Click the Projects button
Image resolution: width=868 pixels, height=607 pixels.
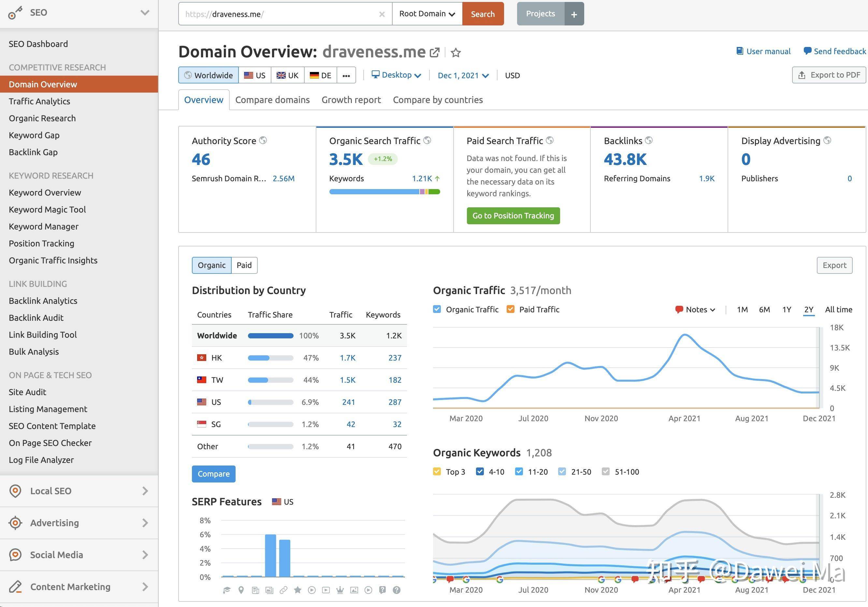coord(541,14)
